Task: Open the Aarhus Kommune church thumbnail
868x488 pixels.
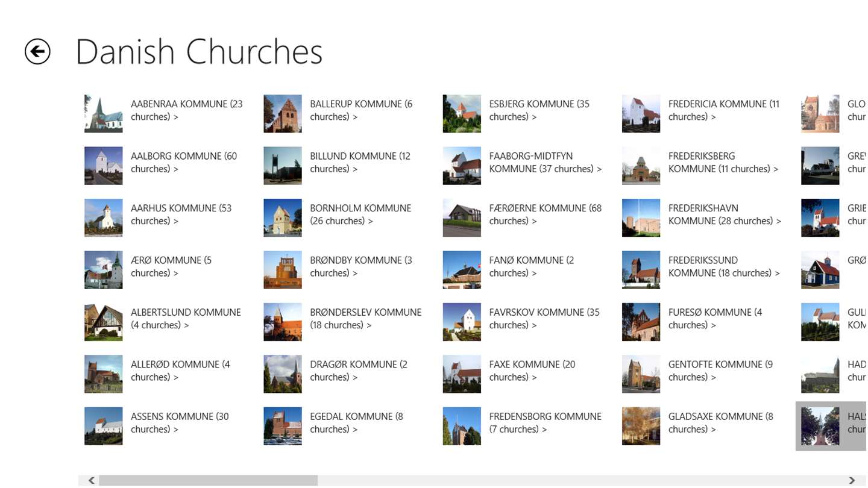Action: click(x=104, y=218)
